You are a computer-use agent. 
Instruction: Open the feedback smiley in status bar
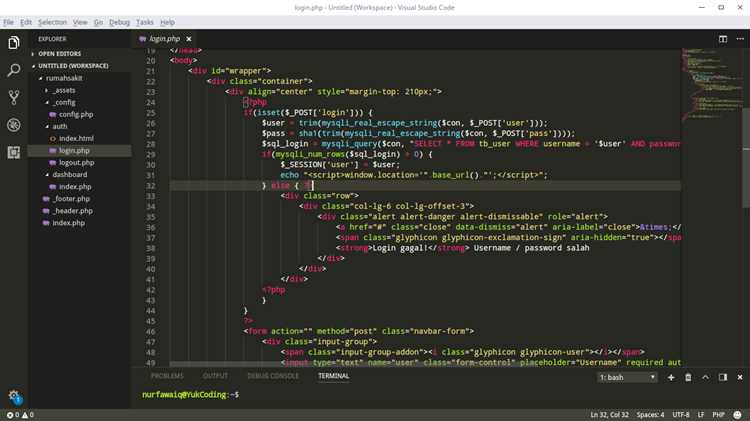click(x=738, y=415)
